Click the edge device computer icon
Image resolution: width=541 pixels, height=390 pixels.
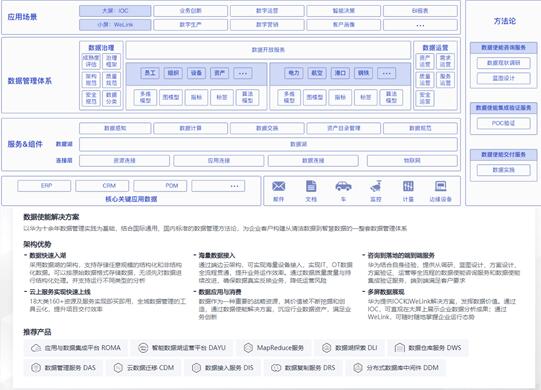441,186
